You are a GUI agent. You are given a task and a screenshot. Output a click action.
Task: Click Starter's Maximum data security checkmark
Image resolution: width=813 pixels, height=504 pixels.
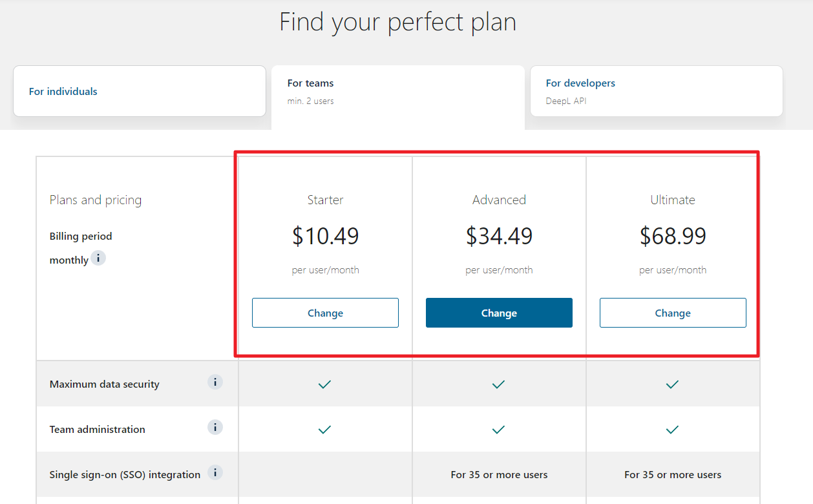(x=325, y=384)
